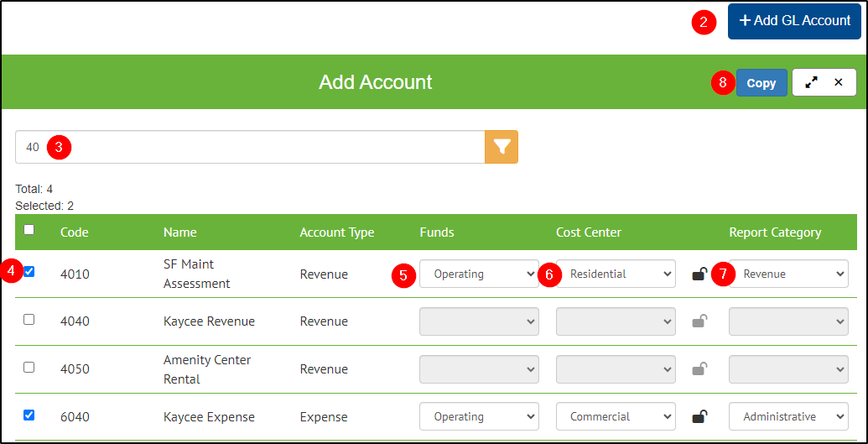This screenshot has height=444, width=868.
Task: Click the Kaycee Expense name
Action: 210,417
